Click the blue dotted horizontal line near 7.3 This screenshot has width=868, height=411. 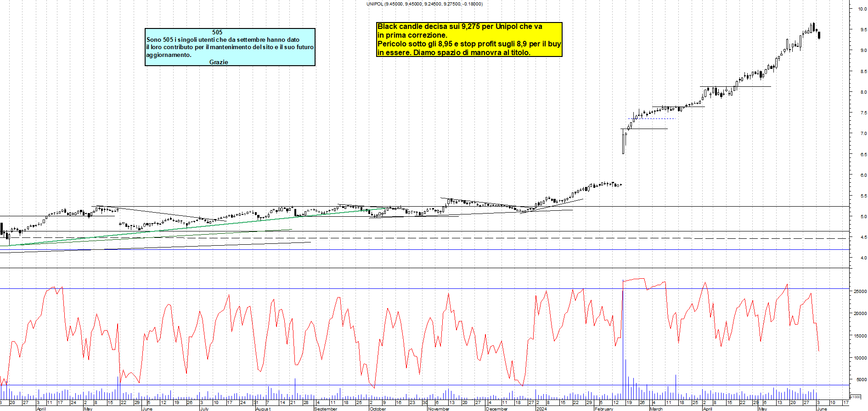[x=652, y=119]
